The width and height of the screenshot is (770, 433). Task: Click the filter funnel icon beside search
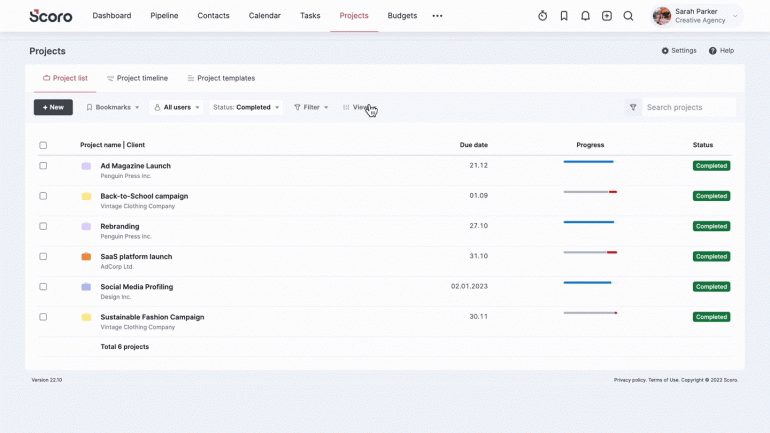(633, 107)
